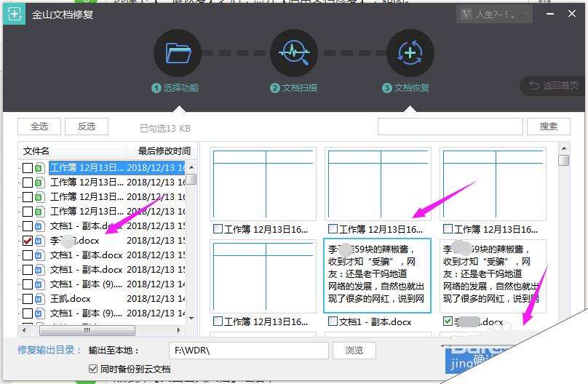Open the second-row 工作簿 preview thumbnail
Viewport: 588px width, 384px height.
(263, 276)
